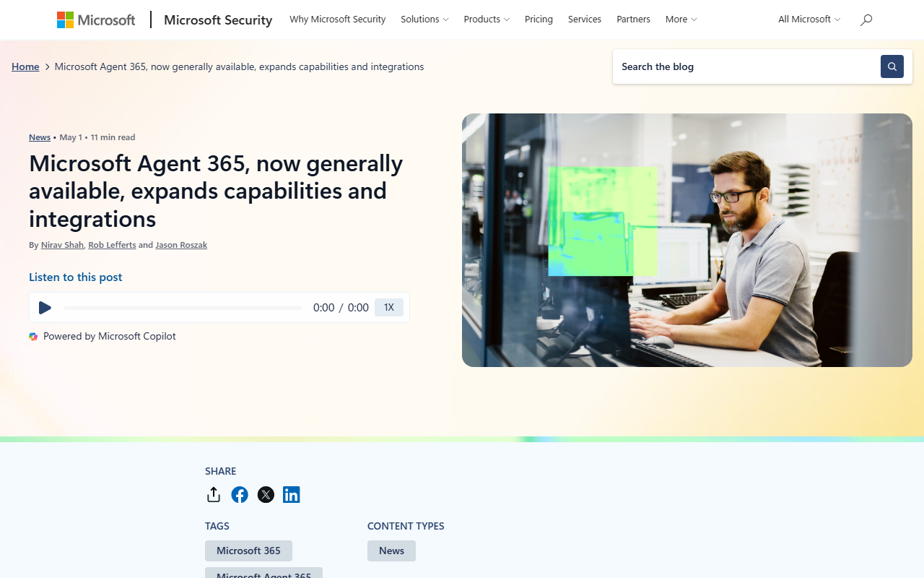
Task: Open author Jason Roszak's profile
Action: click(181, 245)
